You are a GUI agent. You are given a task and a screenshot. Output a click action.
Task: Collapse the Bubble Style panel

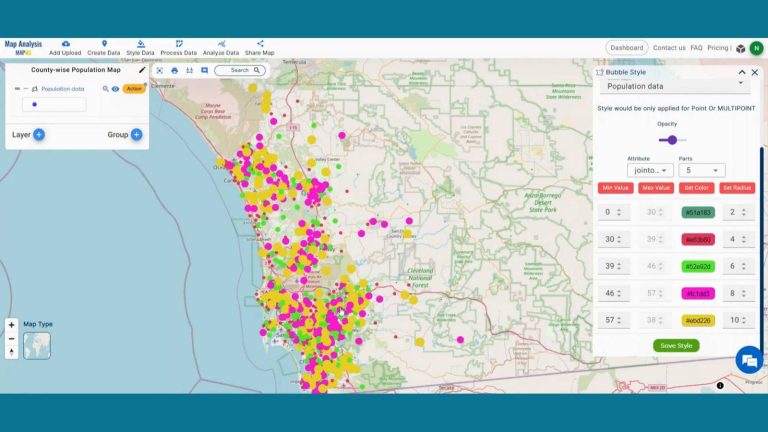pyautogui.click(x=742, y=72)
